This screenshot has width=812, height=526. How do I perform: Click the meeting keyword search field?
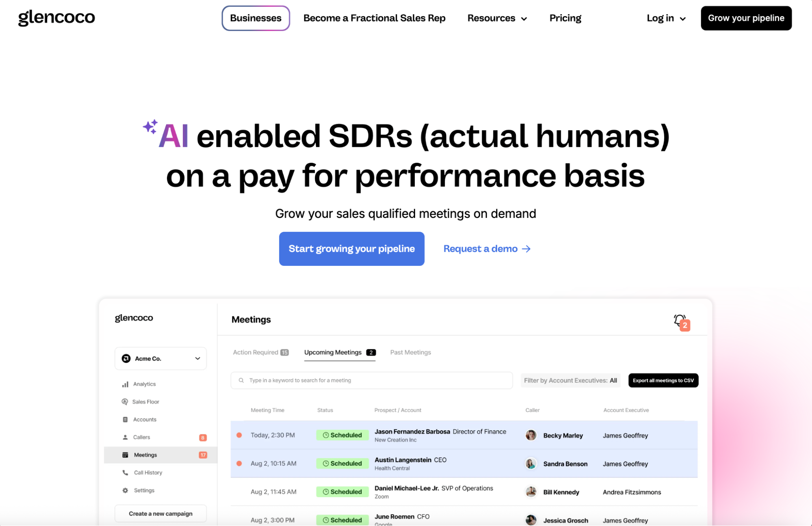tap(371, 380)
